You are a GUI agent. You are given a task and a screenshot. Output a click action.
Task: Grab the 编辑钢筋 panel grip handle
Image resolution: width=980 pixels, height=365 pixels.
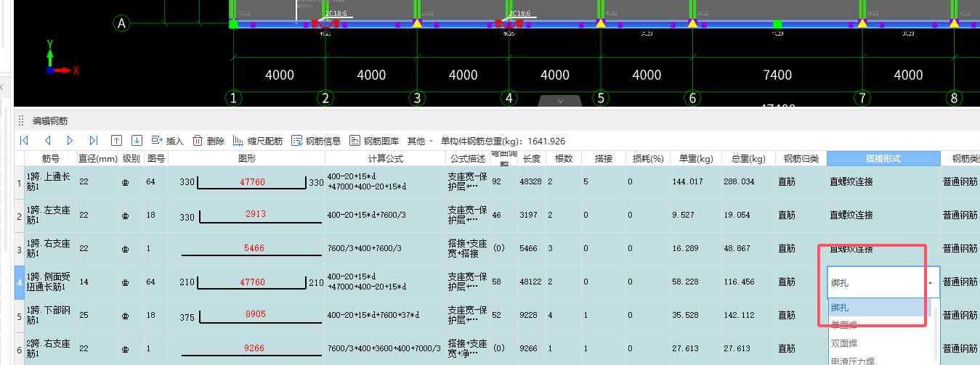21,120
